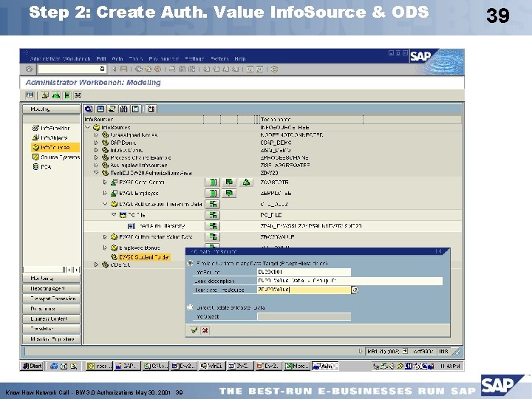Select InfoObjects in the Modeling list
This screenshot has width=532, height=399.
click(x=50, y=137)
